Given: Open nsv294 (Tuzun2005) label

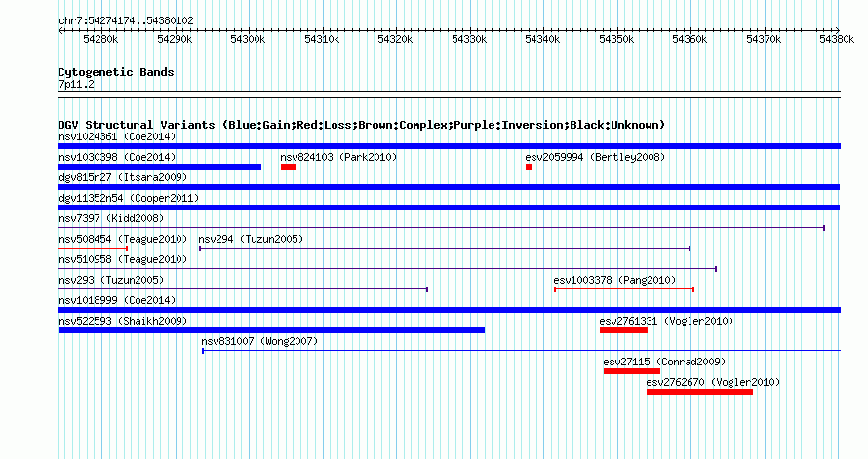Looking at the screenshot, I should pyautogui.click(x=251, y=239).
